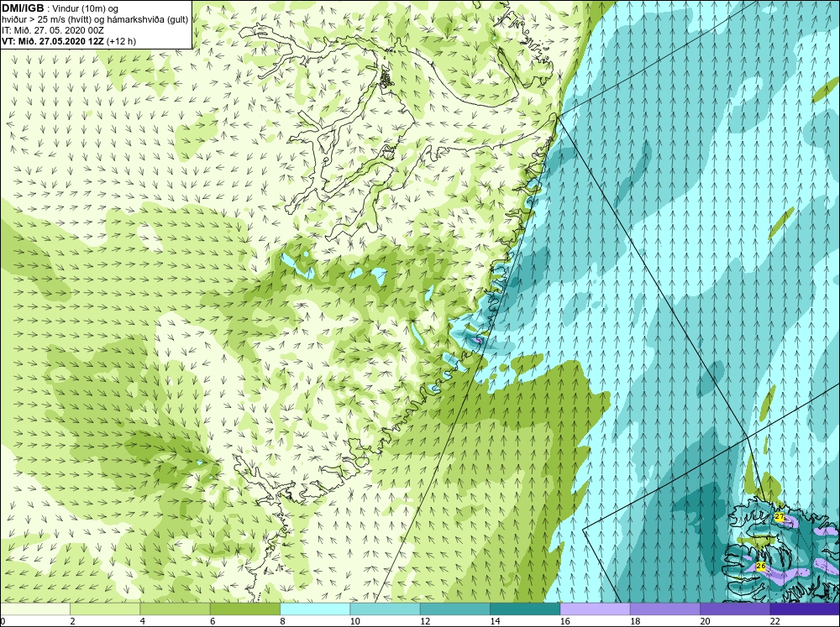
Task: Click the "(+12 h)" forecast offset text
Action: [122, 41]
